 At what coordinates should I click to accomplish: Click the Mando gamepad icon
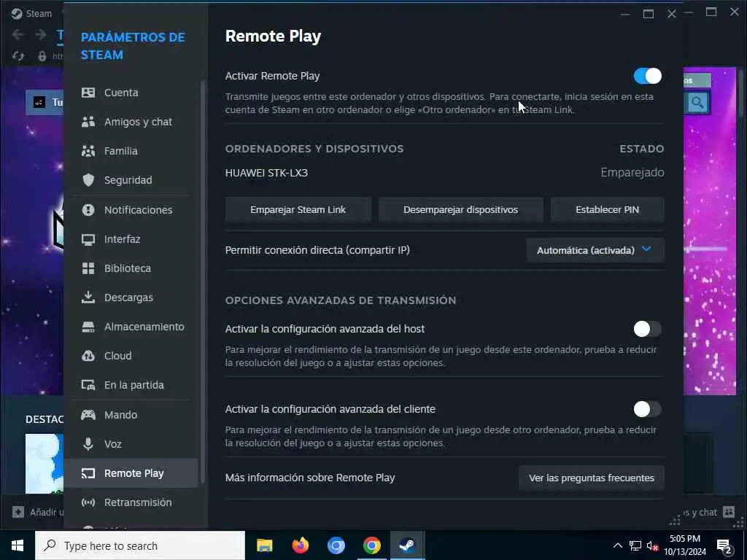pyautogui.click(x=88, y=415)
